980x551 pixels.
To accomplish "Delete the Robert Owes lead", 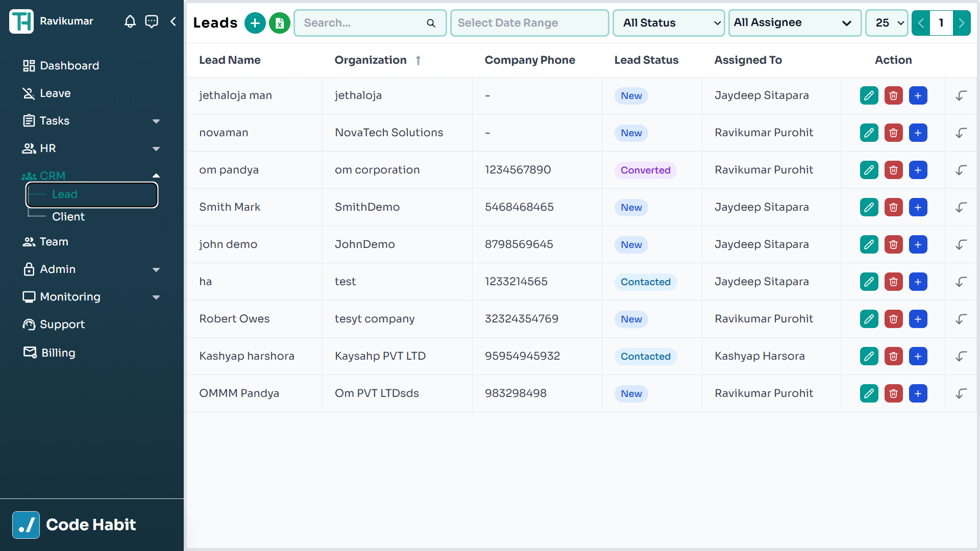I will [894, 319].
